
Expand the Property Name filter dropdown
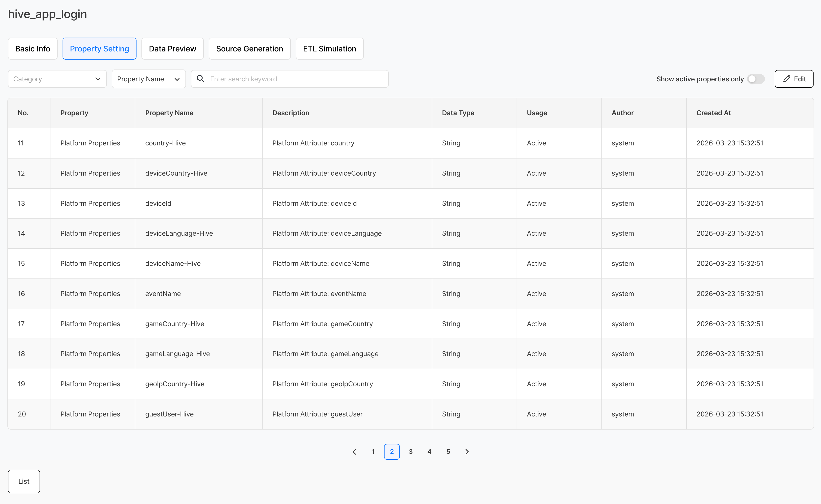[148, 79]
